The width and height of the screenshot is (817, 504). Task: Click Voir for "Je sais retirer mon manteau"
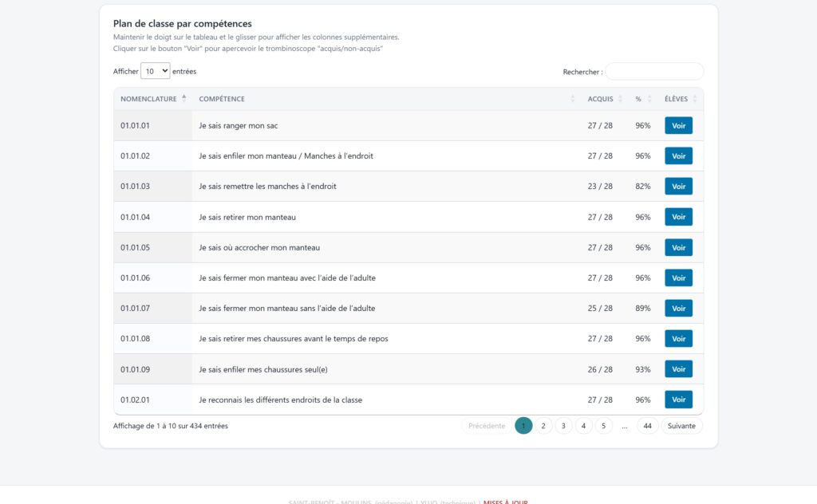point(678,217)
